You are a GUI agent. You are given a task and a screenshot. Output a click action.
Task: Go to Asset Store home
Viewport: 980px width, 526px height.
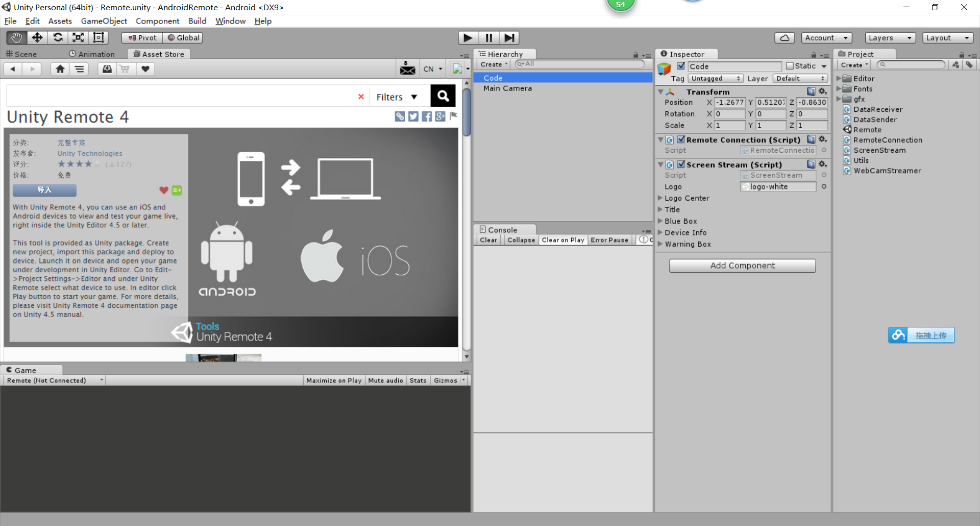(x=60, y=69)
